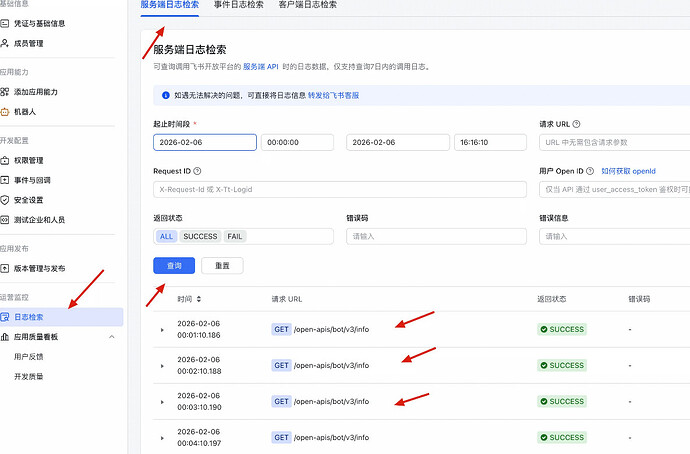Open 凭证与基础信息 via its sidebar icon
690x454 pixels.
tap(8, 21)
